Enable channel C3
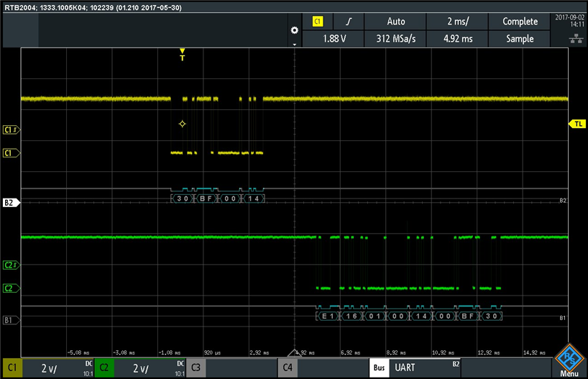 [x=196, y=368]
